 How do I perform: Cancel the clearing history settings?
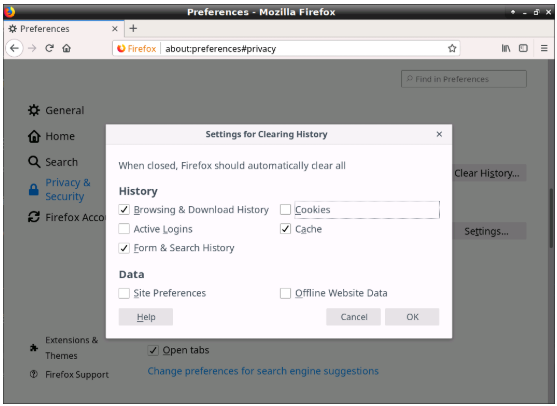coord(353,317)
